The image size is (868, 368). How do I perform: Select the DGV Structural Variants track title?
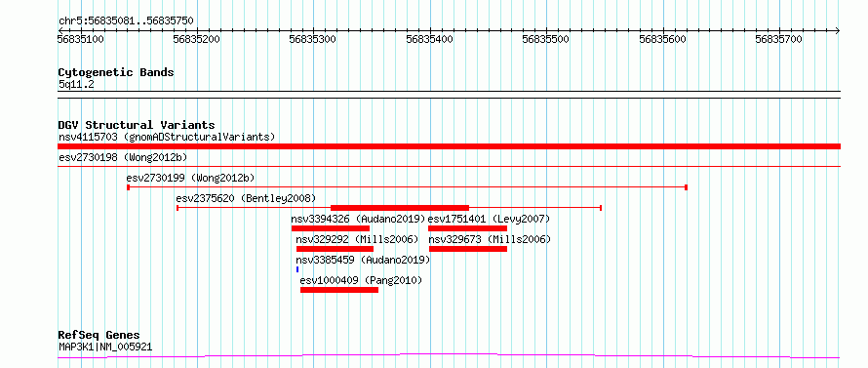[137, 125]
